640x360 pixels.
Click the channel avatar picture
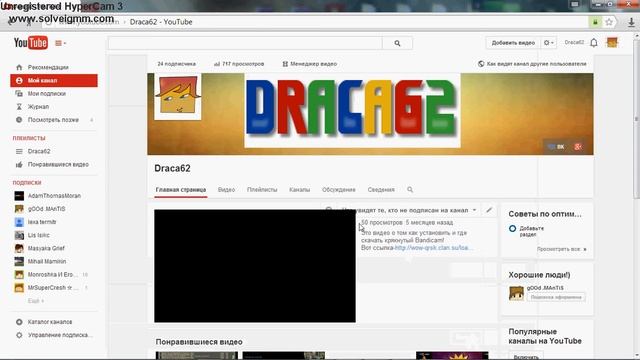pyautogui.click(x=178, y=97)
